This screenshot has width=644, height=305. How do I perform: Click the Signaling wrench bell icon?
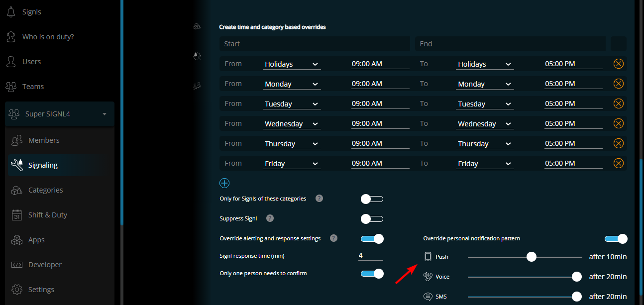17,165
